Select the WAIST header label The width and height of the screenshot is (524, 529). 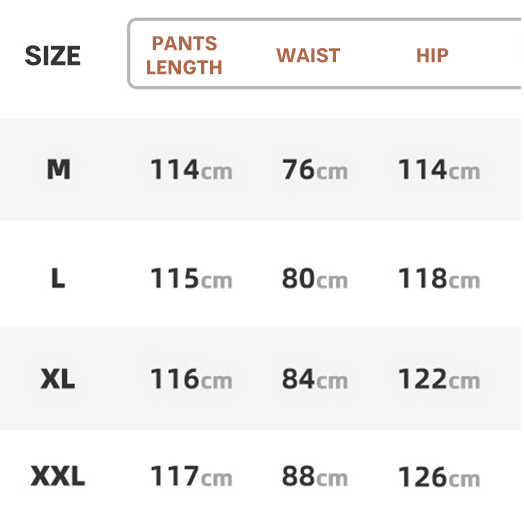(308, 55)
